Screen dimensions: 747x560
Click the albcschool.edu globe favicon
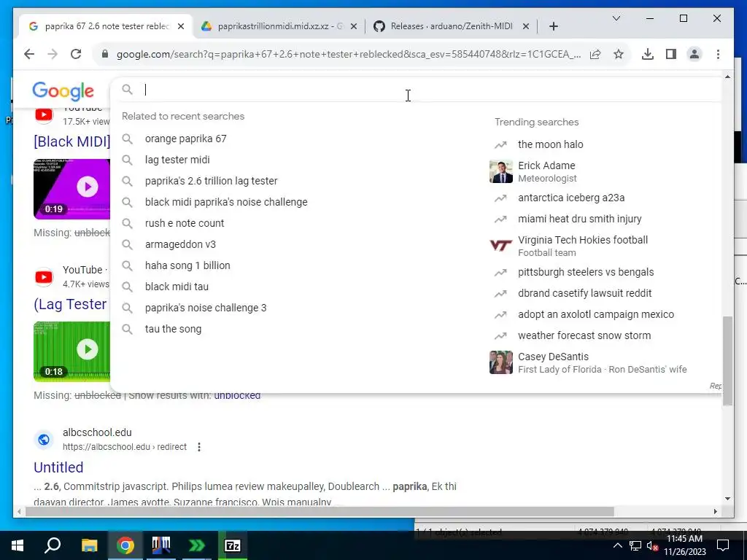[x=44, y=440]
